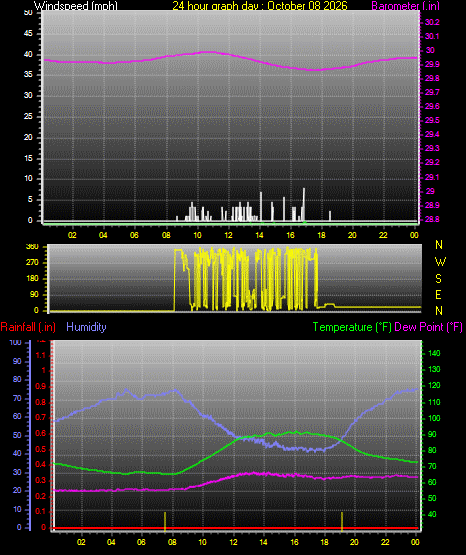This screenshot has height=555, width=466.
Task: Click the 180 wind direction axis value
Action: coord(32,279)
